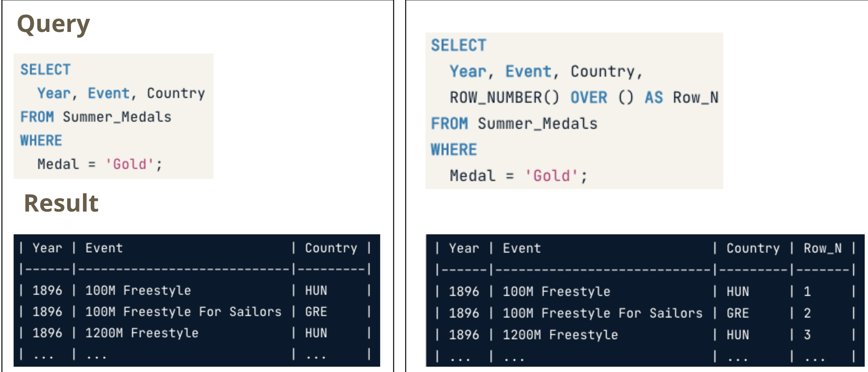Click HUN in first left result row
Image resolution: width=868 pixels, height=372 pixels.
click(316, 291)
